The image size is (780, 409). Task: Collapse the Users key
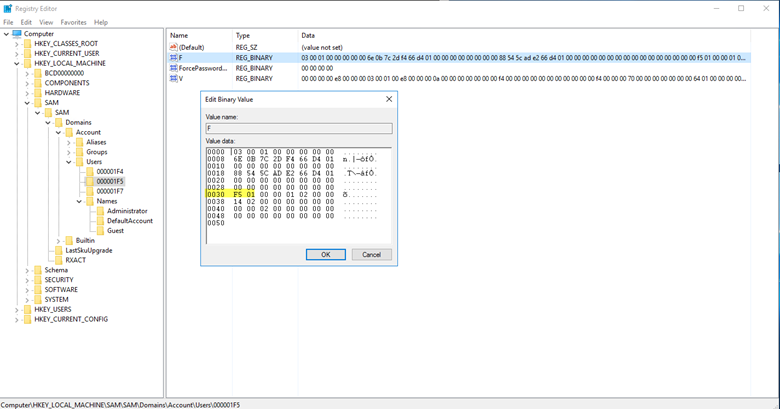69,162
